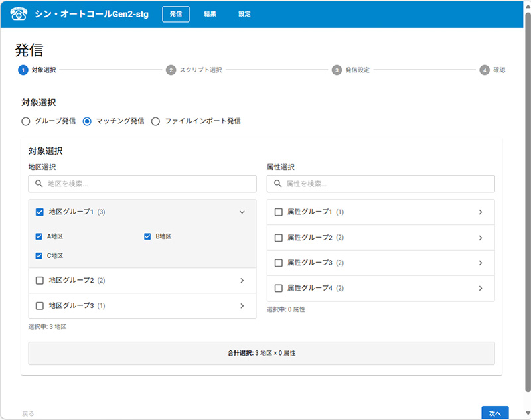Click the telephone logo icon in header
The width and height of the screenshot is (531, 420).
(x=19, y=14)
